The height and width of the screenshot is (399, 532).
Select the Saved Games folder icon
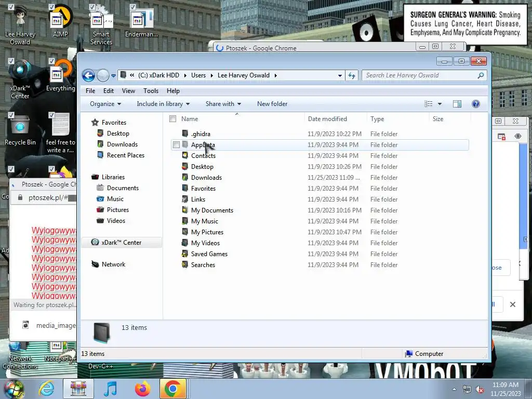[x=185, y=254]
